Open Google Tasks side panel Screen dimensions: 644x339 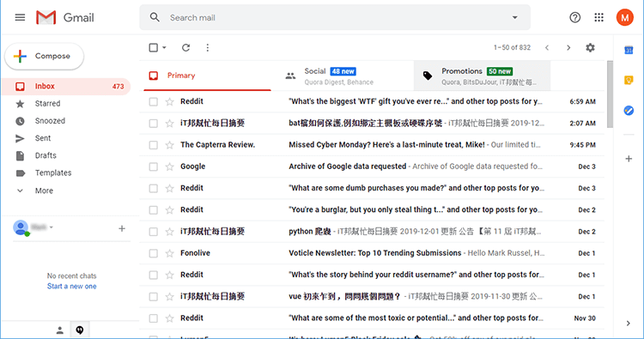[629, 111]
